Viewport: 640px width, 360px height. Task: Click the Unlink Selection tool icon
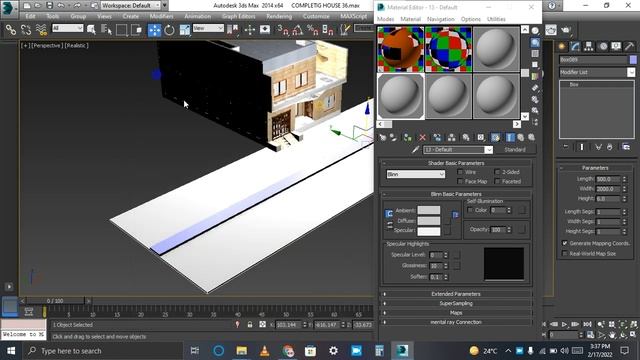[26, 30]
